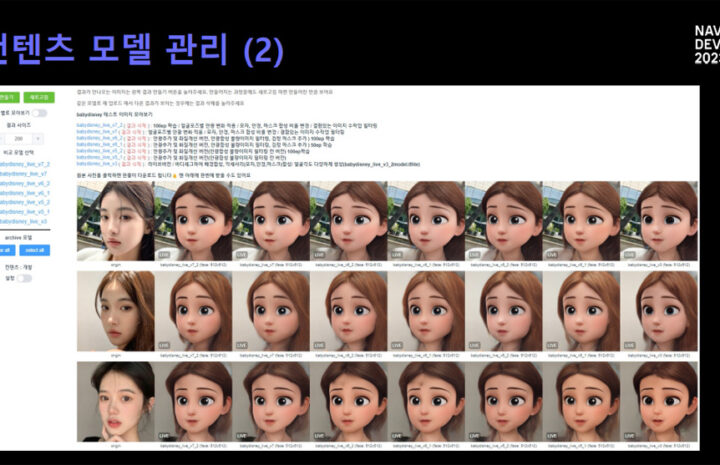Focus the result size field showing 200
The image size is (720, 465).
19,138
